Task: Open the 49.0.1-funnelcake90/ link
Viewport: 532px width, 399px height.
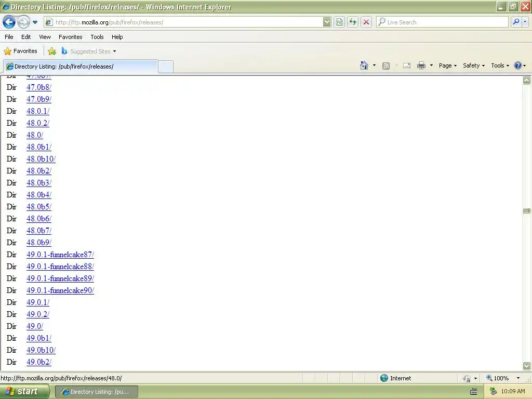Action: (60, 290)
